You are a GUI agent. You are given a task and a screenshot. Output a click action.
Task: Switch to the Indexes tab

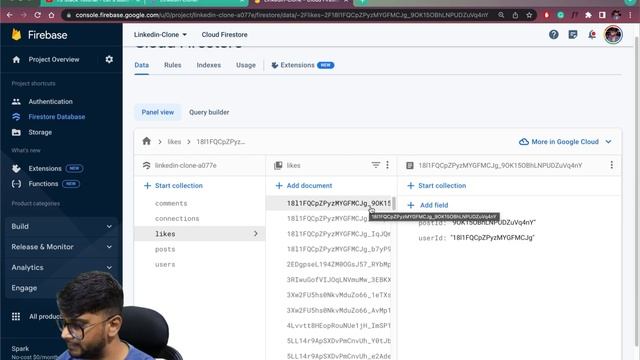pyautogui.click(x=209, y=65)
